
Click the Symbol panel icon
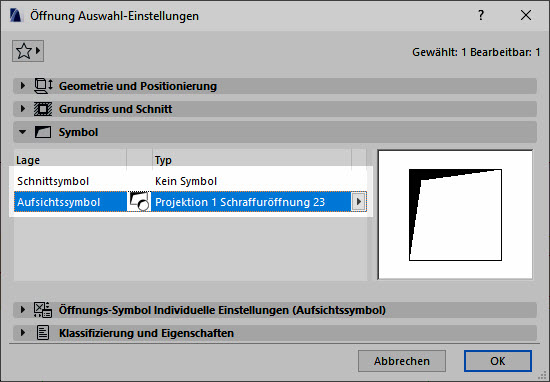[x=43, y=132]
